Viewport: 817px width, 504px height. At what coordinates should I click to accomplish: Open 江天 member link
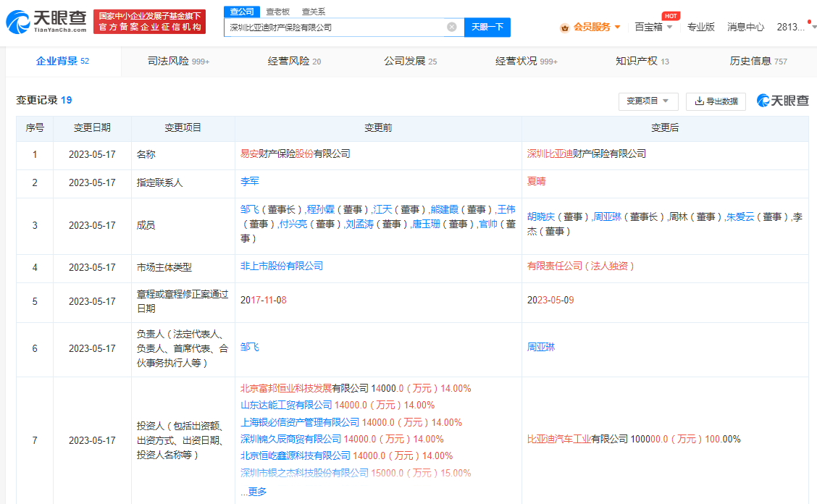tap(382, 209)
